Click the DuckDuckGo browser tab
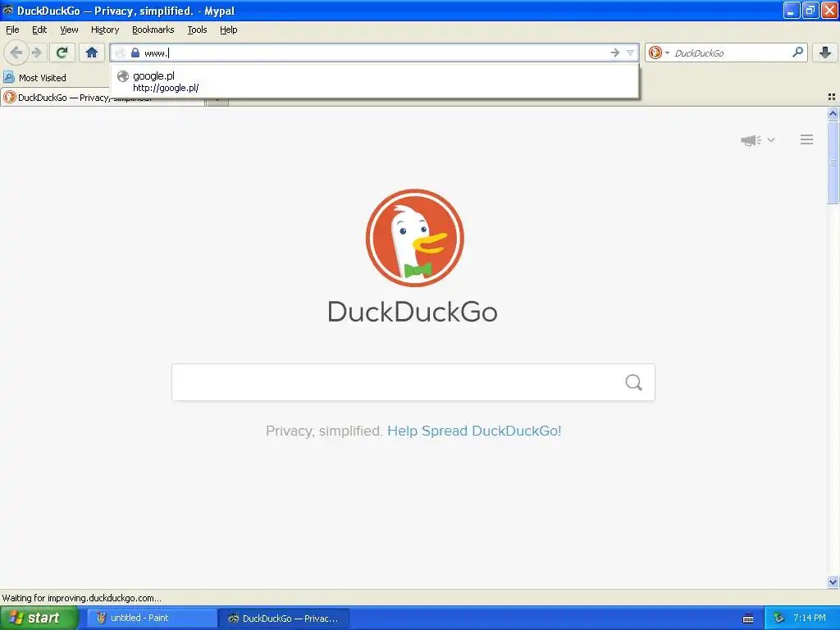This screenshot has width=840, height=630. tap(103, 98)
